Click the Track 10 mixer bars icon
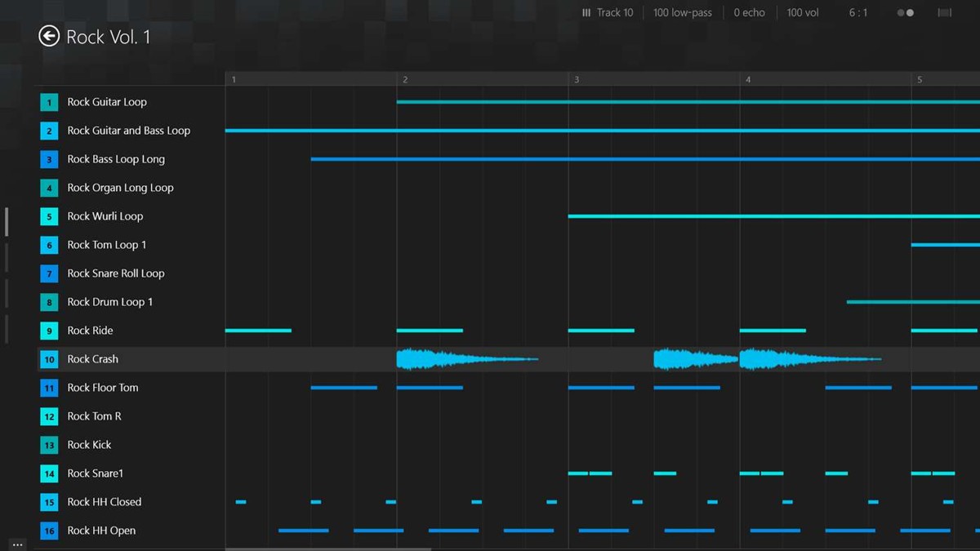This screenshot has width=980, height=551. click(x=586, y=13)
